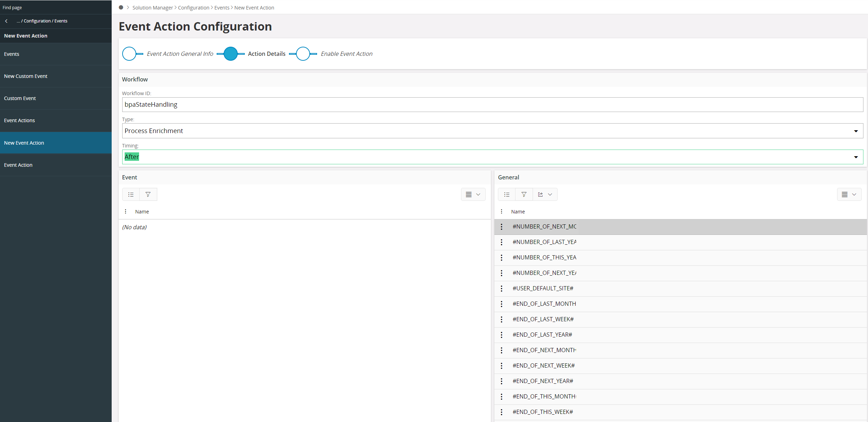Click the list view icon in Event panel

pos(131,194)
